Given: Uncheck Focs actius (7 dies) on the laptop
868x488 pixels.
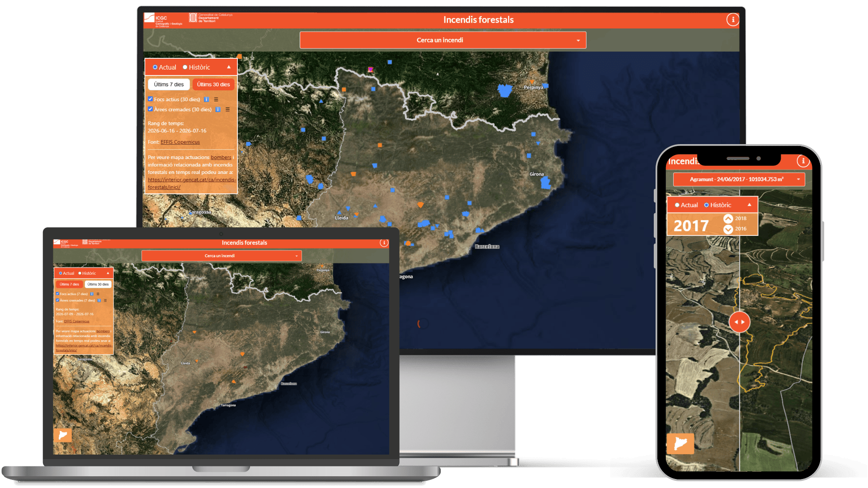Looking at the screenshot, I should pyautogui.click(x=57, y=294).
